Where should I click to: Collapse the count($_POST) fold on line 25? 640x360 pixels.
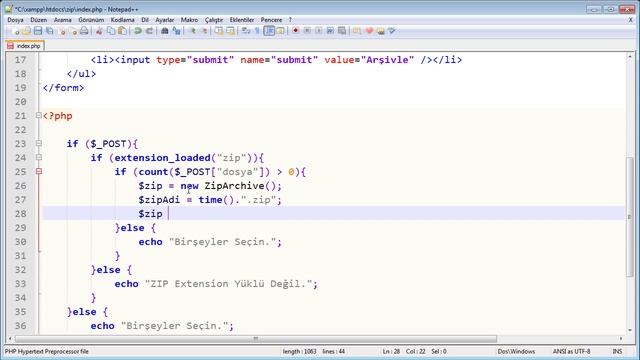38,171
